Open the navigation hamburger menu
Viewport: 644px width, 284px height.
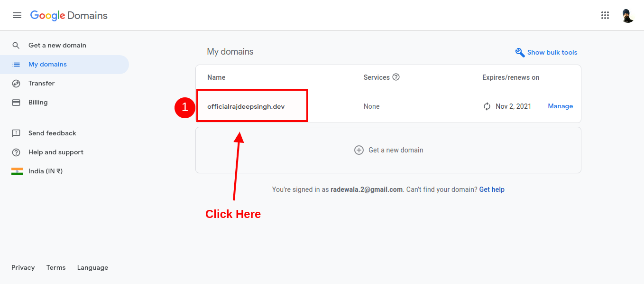(17, 15)
